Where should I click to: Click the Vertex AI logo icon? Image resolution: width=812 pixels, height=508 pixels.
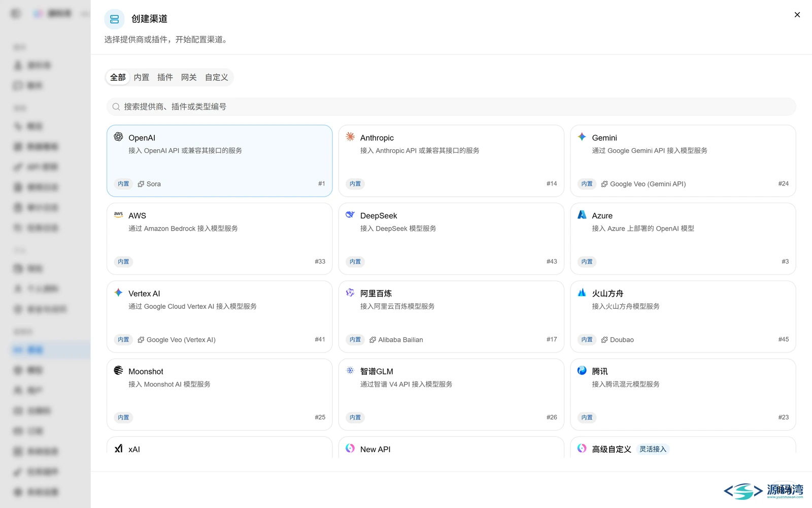(x=118, y=293)
